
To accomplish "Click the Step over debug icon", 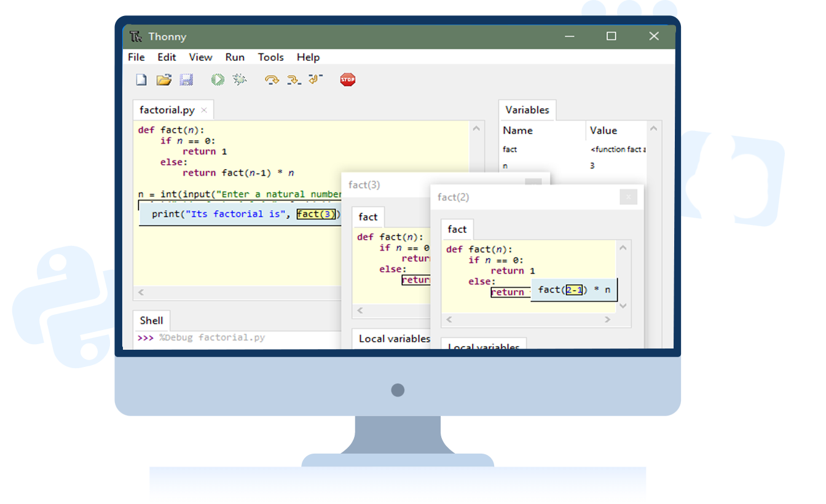I will click(x=272, y=80).
